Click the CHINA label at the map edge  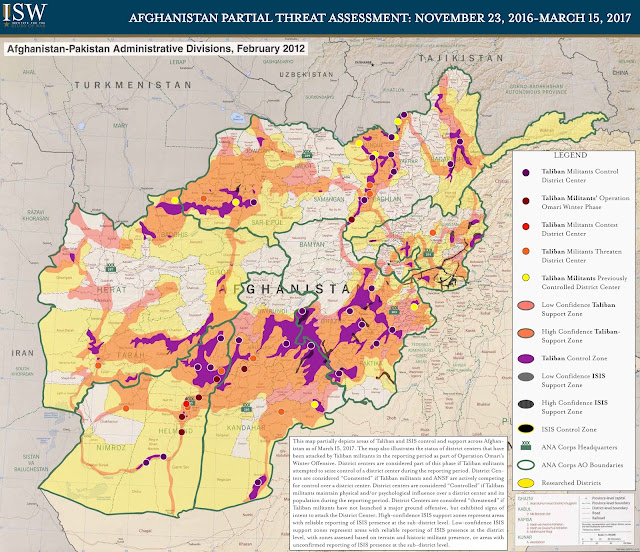coord(620,72)
